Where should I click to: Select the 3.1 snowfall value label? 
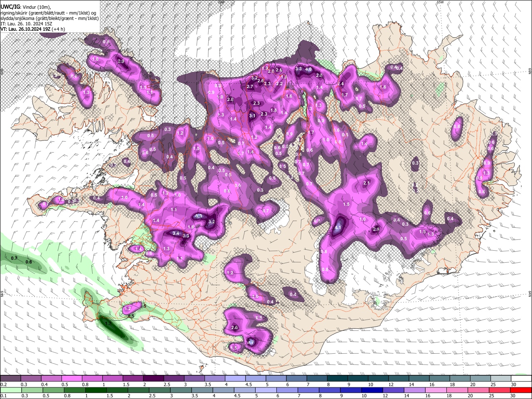(252, 116)
